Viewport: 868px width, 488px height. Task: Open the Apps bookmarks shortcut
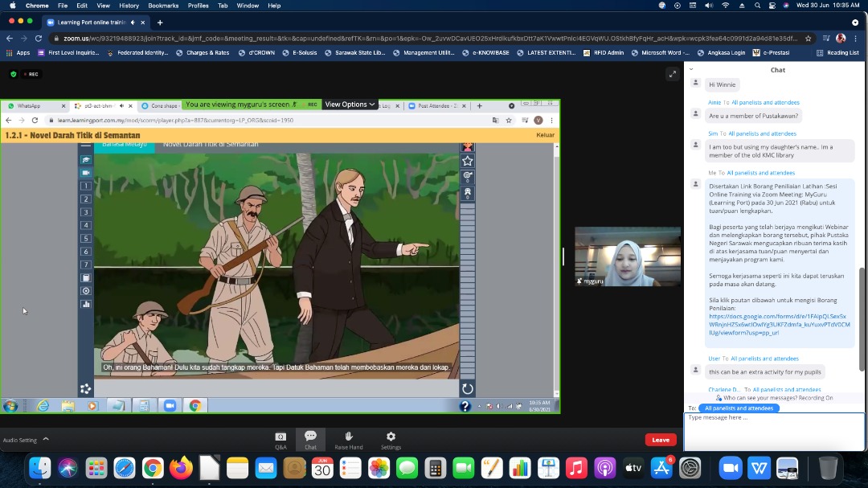pos(18,52)
